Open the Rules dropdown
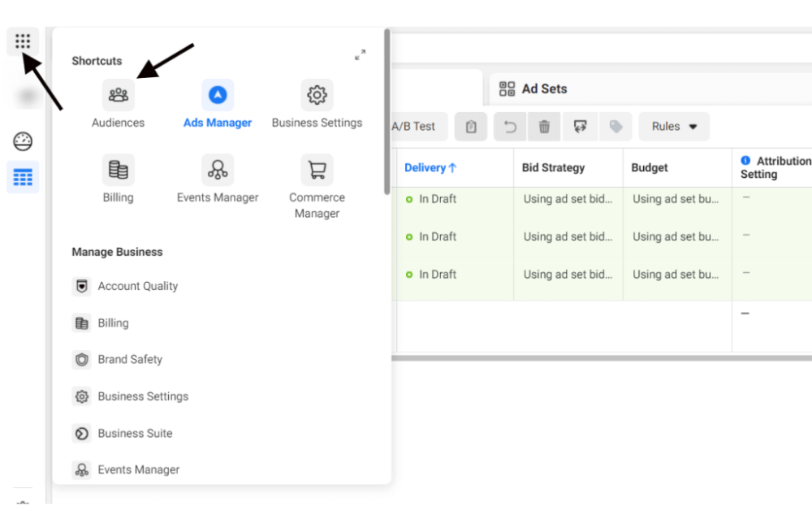The height and width of the screenshot is (528, 812). pyautogui.click(x=674, y=127)
